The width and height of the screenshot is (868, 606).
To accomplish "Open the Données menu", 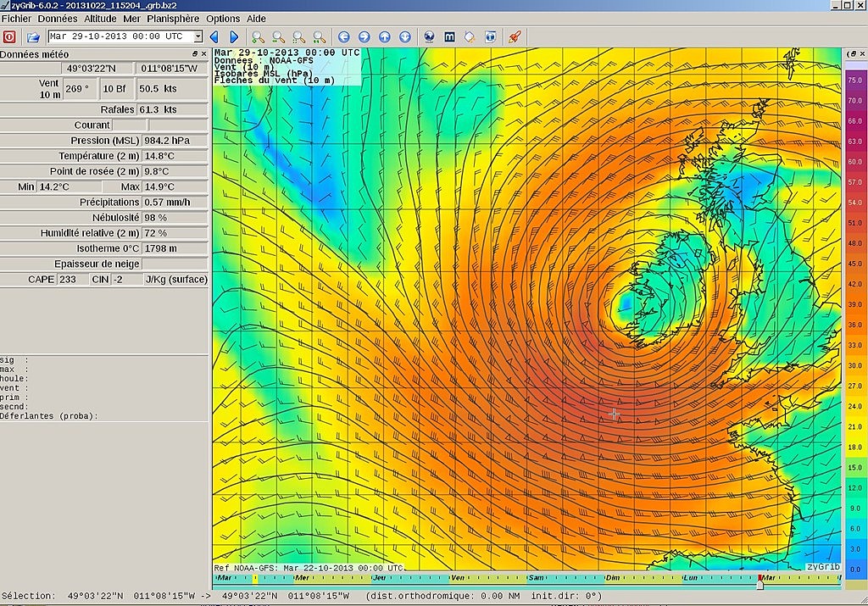I will (x=58, y=19).
